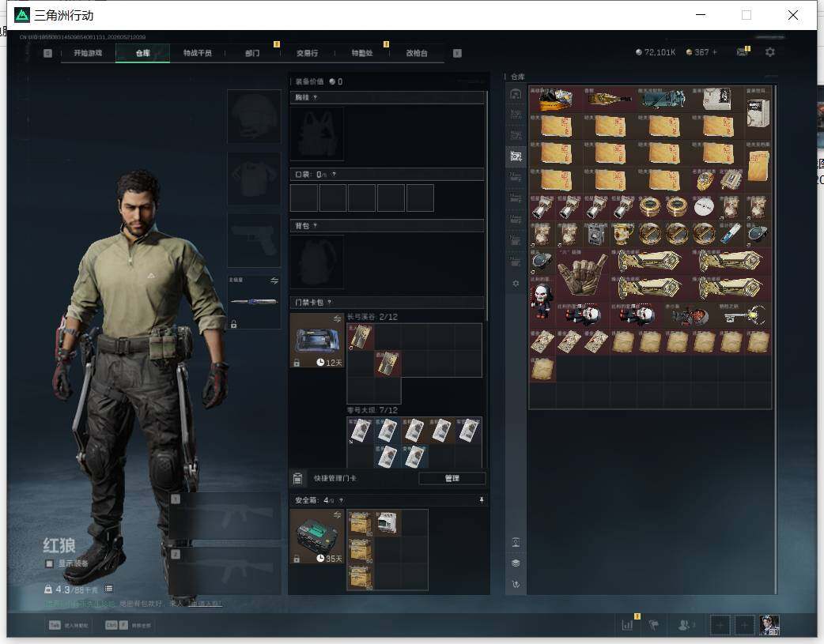Click the empty chest rig slot

[317, 134]
